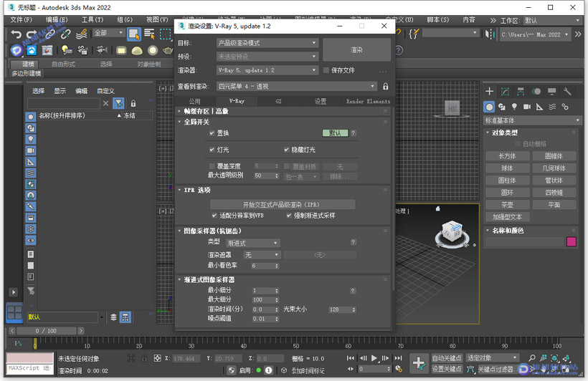Viewport: 588px width, 381px height.
Task: Open the Motion panel icon
Action: point(536,92)
